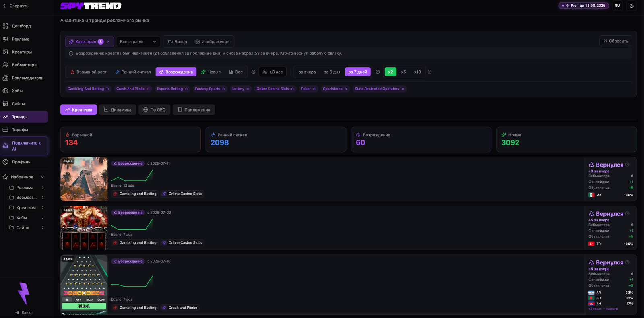Toggle dark mode moon icon
Screen dimensions: 644x318
pos(632,6)
